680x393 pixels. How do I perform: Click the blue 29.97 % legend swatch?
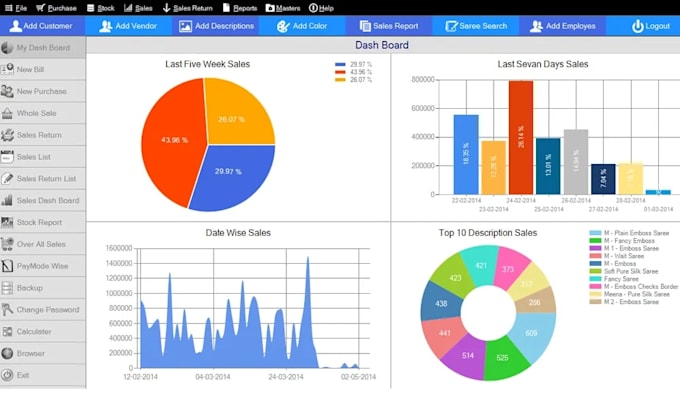(340, 65)
